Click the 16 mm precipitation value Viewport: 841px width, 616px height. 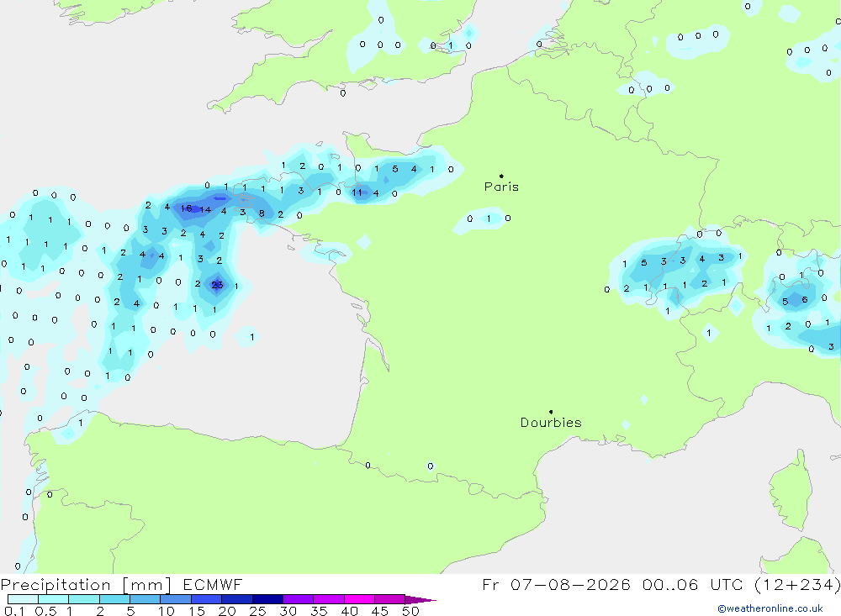(x=186, y=208)
